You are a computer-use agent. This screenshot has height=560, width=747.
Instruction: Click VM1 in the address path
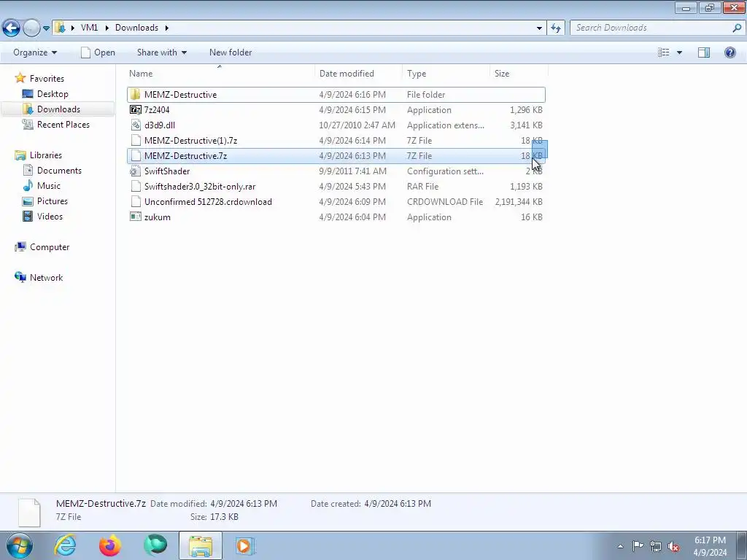tap(89, 28)
